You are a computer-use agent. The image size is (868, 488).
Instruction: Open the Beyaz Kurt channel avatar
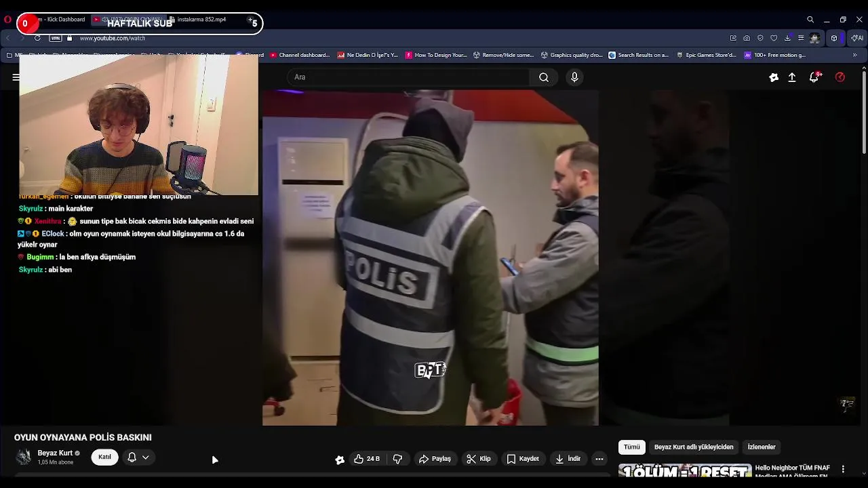point(24,457)
